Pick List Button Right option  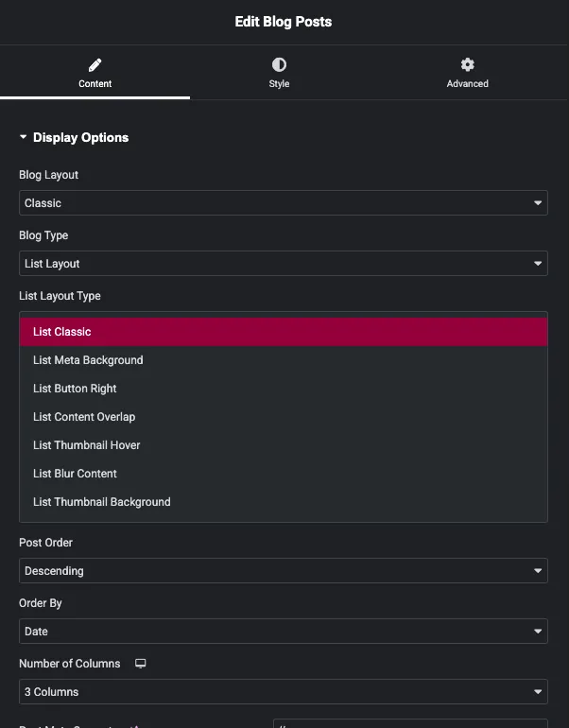(x=284, y=389)
